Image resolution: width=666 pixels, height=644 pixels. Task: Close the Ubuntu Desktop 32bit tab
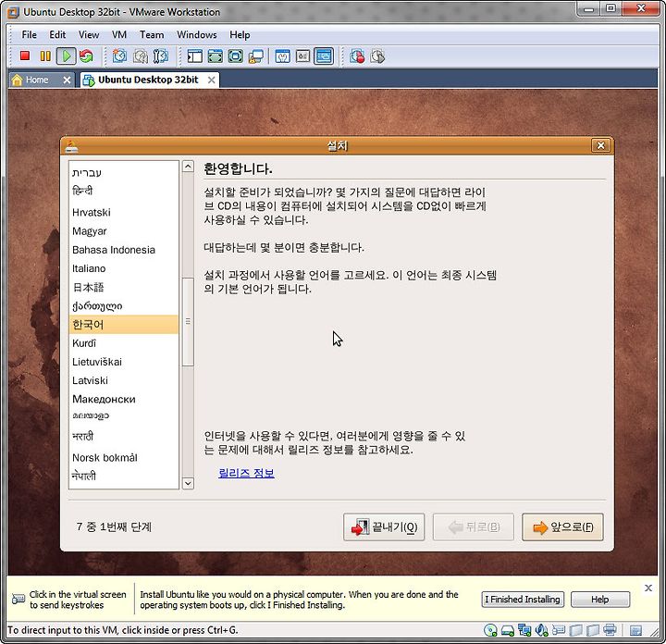(x=211, y=80)
